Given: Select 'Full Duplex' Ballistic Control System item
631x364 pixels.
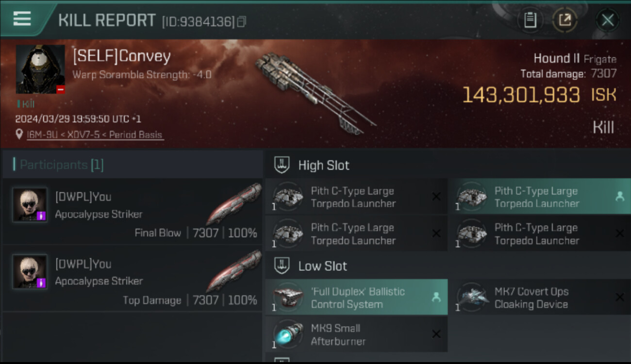Looking at the screenshot, I should [356, 297].
